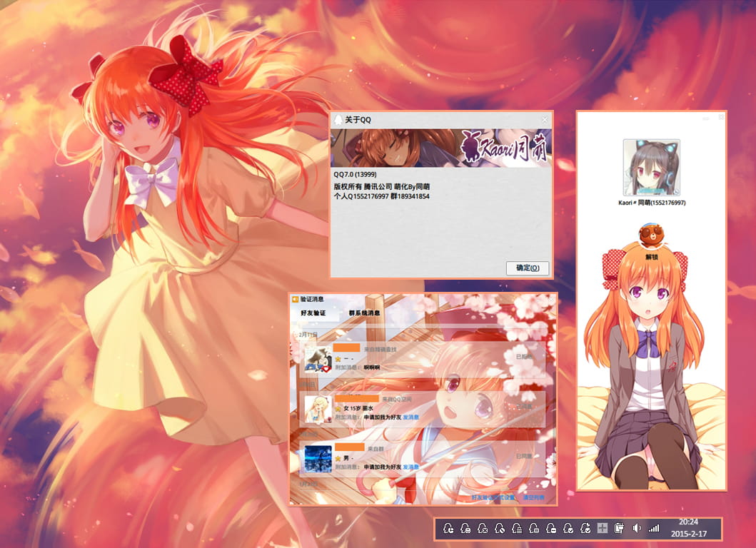Click the 个人Q1552176997 群189341854 line
This screenshot has width=756, height=548.
[x=381, y=196]
